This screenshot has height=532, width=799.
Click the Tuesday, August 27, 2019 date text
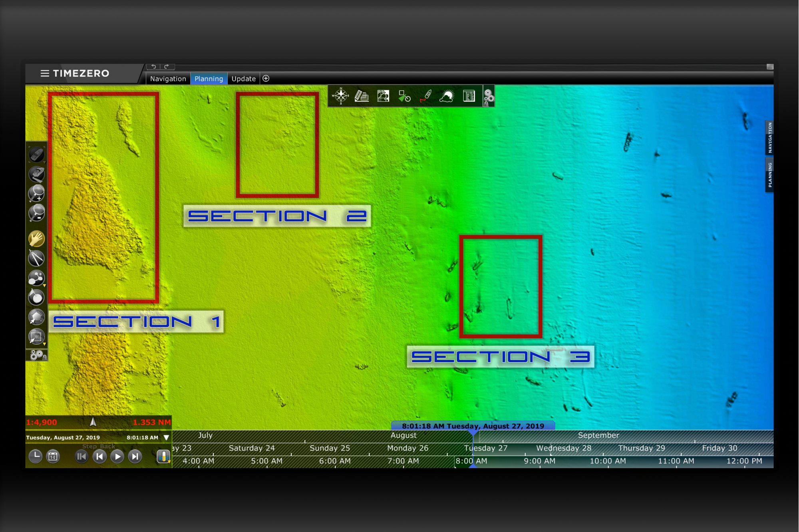click(63, 438)
